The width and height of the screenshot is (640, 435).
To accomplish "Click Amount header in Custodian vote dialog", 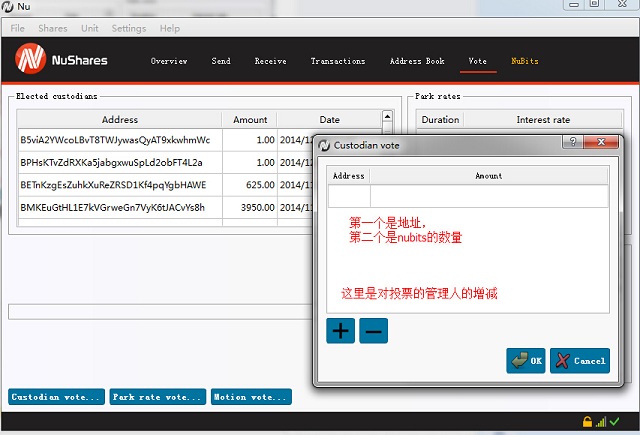I will pyautogui.click(x=489, y=176).
